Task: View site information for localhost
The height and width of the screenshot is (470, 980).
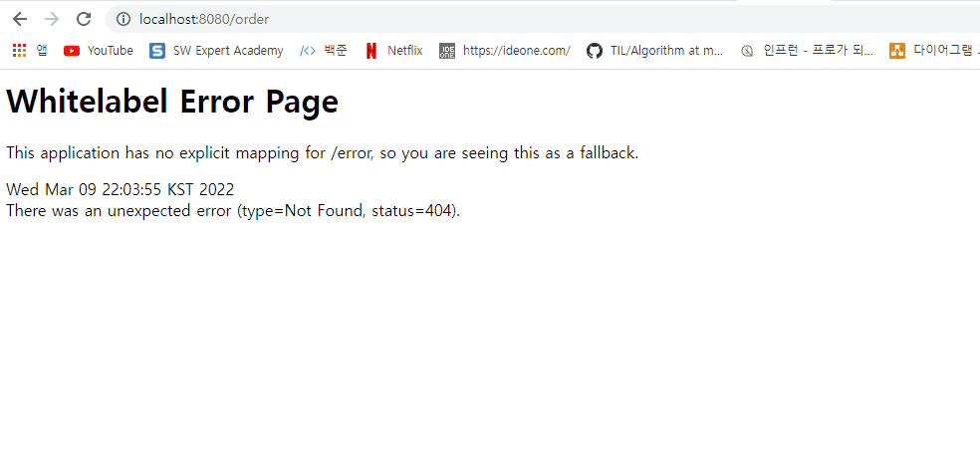Action: [123, 19]
